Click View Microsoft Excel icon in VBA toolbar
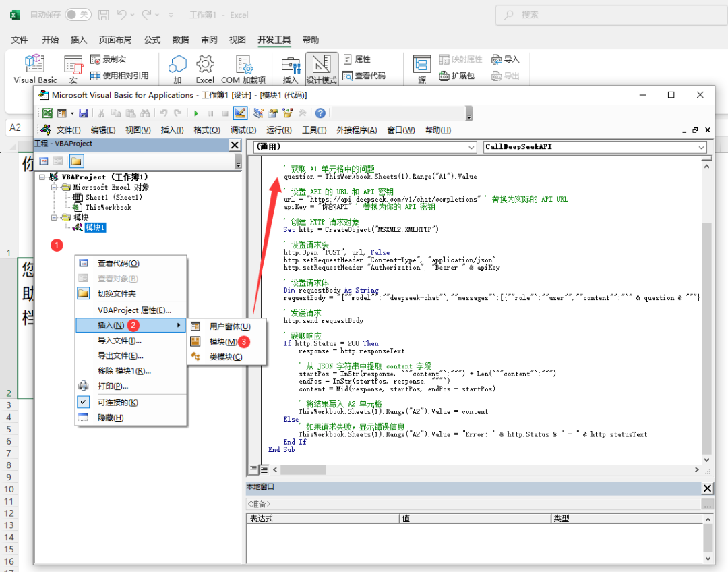Image resolution: width=728 pixels, height=572 pixels. pos(47,113)
